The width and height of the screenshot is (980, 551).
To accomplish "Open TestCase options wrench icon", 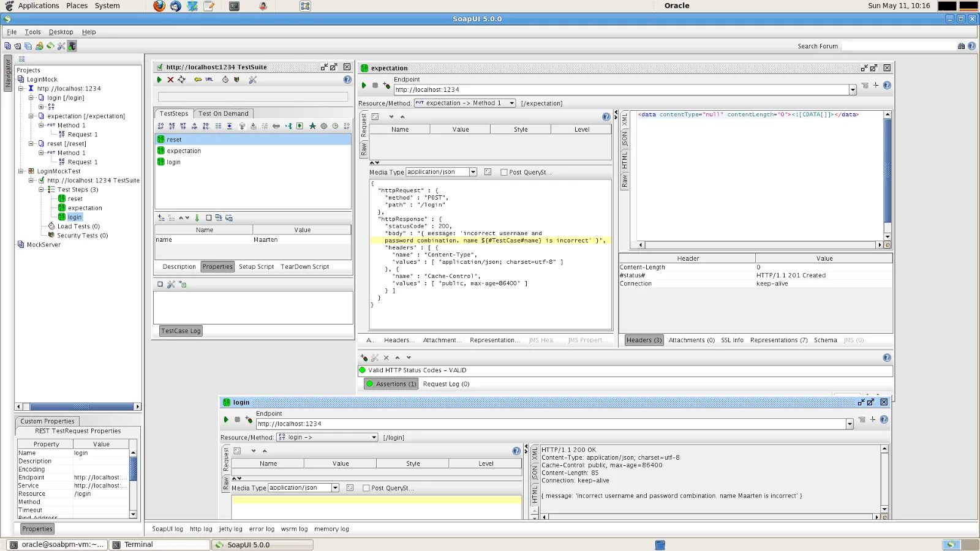I will click(252, 80).
